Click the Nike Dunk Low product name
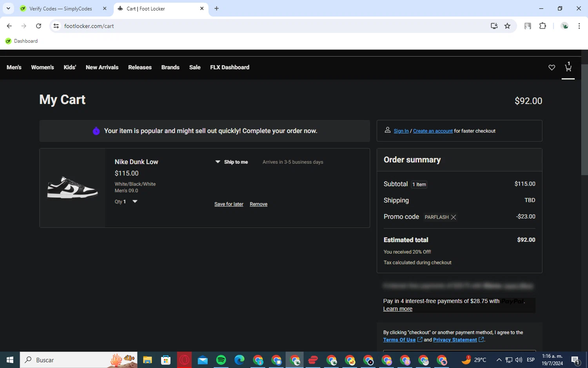Screen dimensions: 588x368 [136, 162]
